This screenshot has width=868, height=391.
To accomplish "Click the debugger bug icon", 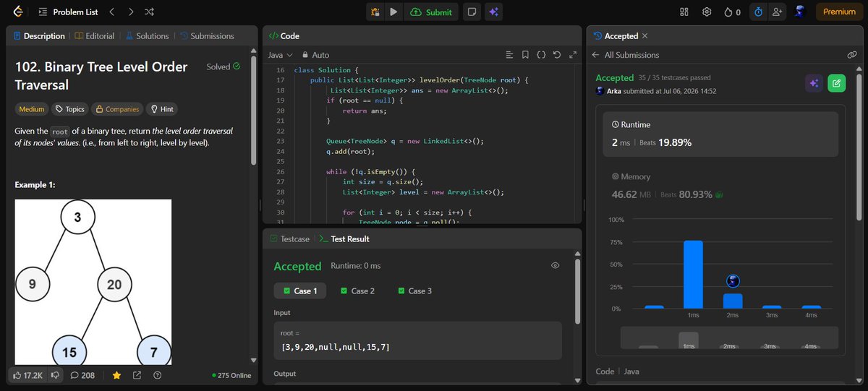I will coord(375,12).
